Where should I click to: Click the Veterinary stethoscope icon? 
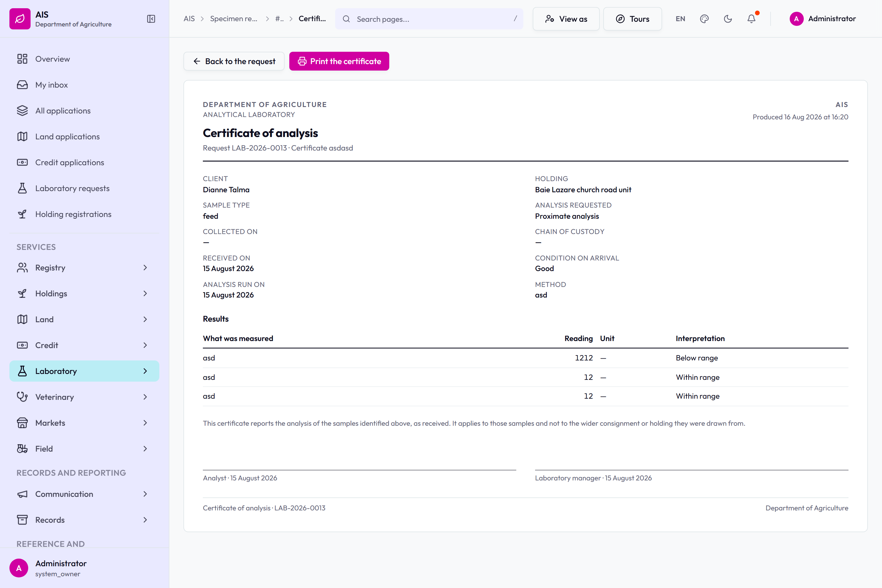(x=22, y=397)
